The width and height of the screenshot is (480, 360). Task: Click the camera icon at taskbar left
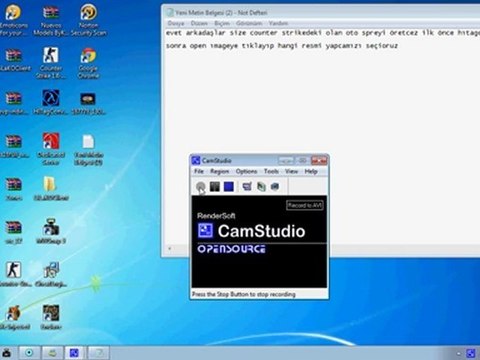coord(7,353)
